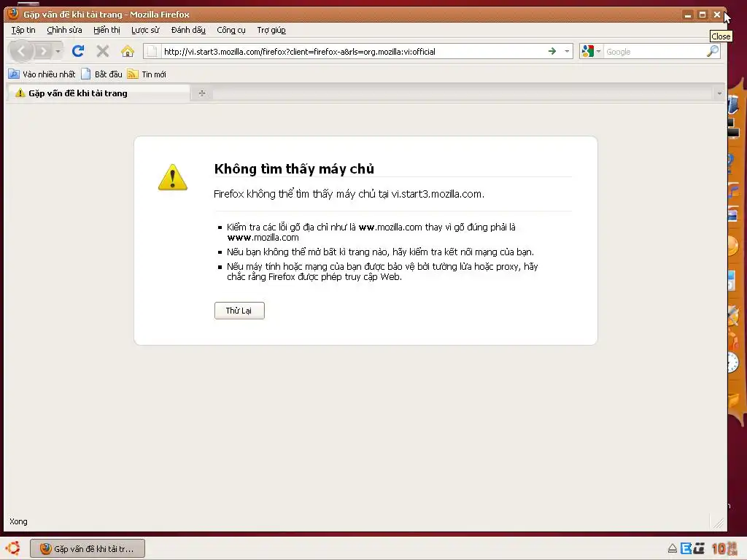The height and width of the screenshot is (560, 747).
Task: Click the error text mentioning vi.start3.mozilla.com
Action: (349, 194)
